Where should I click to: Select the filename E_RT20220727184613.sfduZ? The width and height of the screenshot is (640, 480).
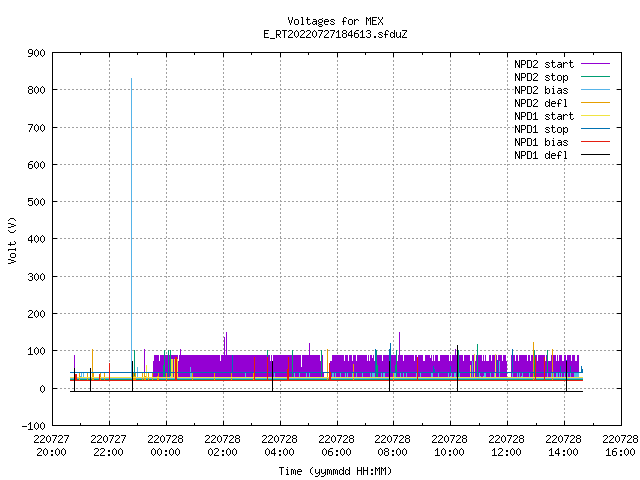click(x=335, y=34)
